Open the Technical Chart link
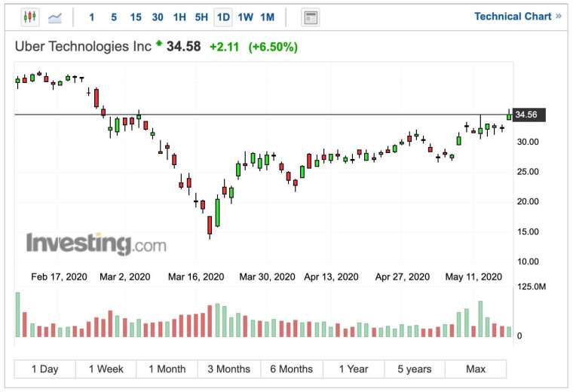 [517, 17]
